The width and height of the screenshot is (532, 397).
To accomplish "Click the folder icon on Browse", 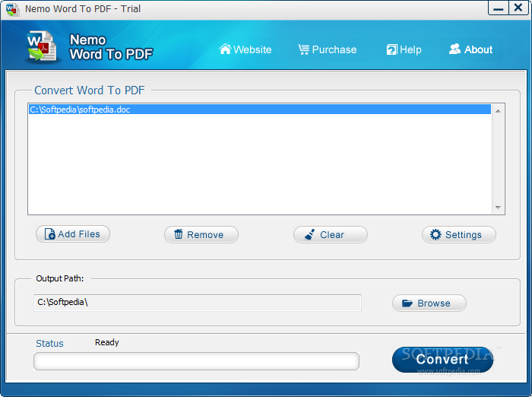I will click(407, 303).
